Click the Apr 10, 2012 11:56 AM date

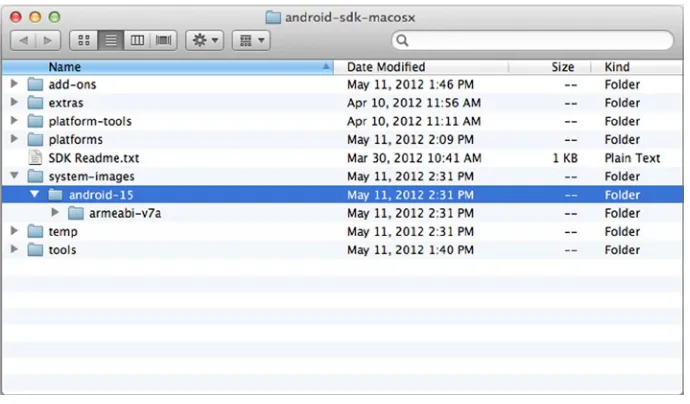(x=414, y=103)
